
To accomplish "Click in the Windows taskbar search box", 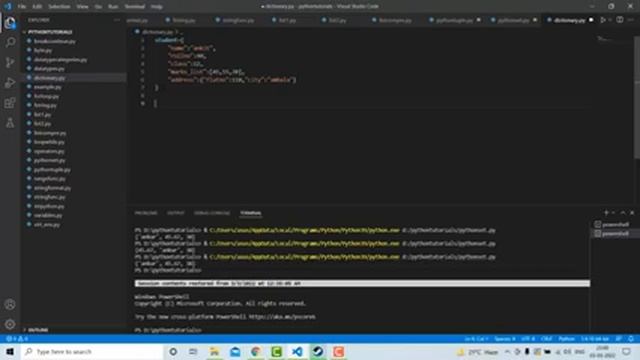I will point(92,351).
